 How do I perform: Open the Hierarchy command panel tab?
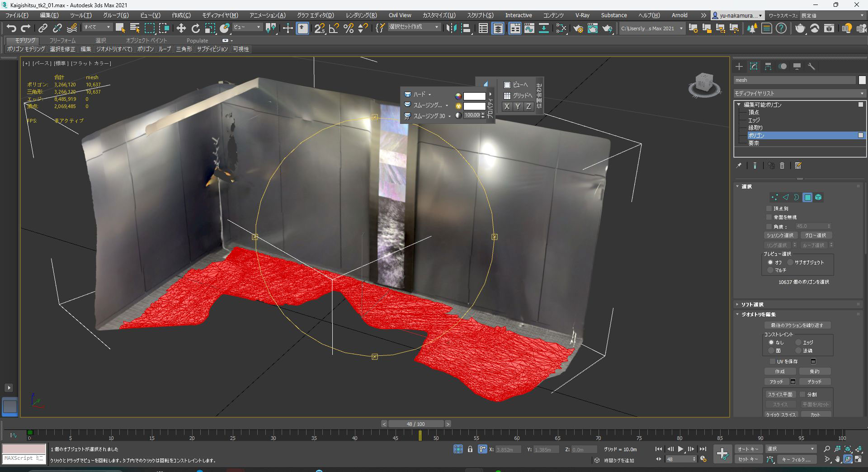(768, 66)
